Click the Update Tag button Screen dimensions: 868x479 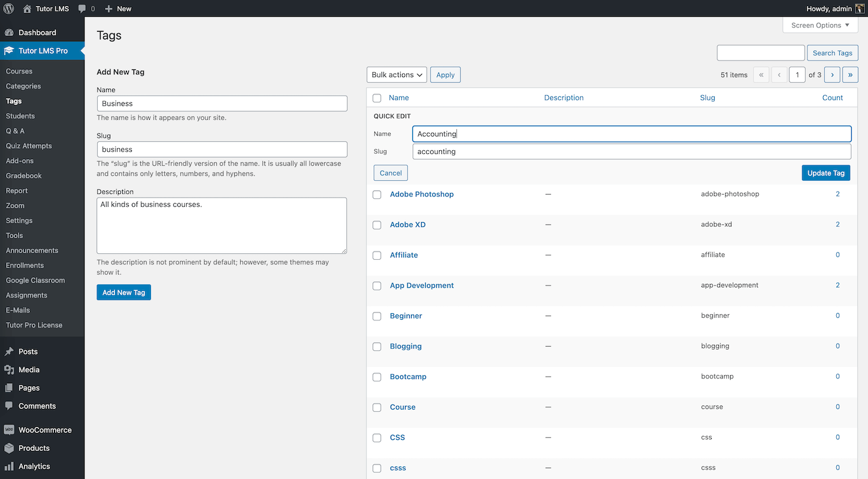(x=825, y=173)
